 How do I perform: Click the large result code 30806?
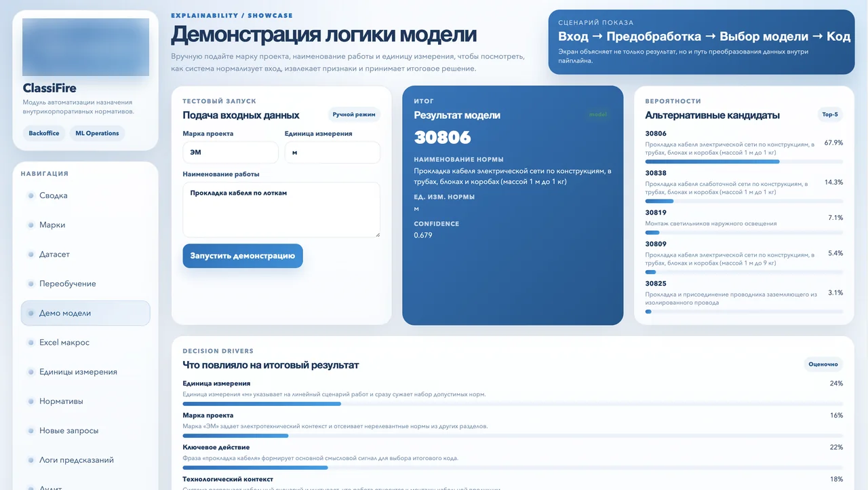(442, 138)
